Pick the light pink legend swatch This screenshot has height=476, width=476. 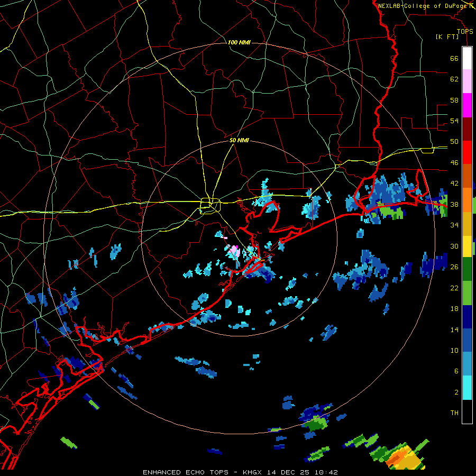point(467,81)
